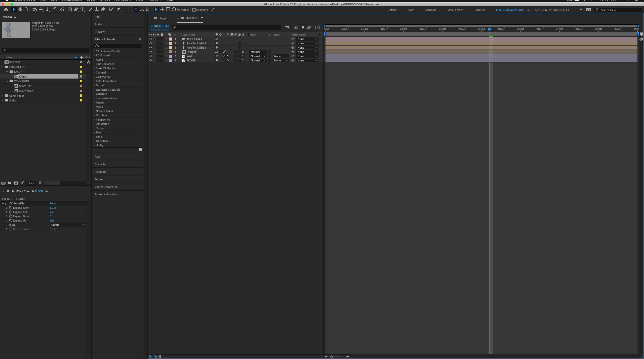Create new folder in Project panel
The height and width of the screenshot is (359, 644).
(x=10, y=183)
